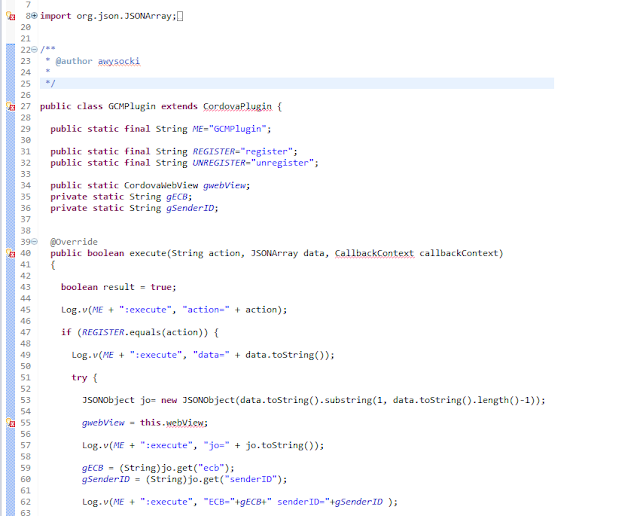Click '"data="' string on line 49
The image size is (640, 516).
coord(211,355)
